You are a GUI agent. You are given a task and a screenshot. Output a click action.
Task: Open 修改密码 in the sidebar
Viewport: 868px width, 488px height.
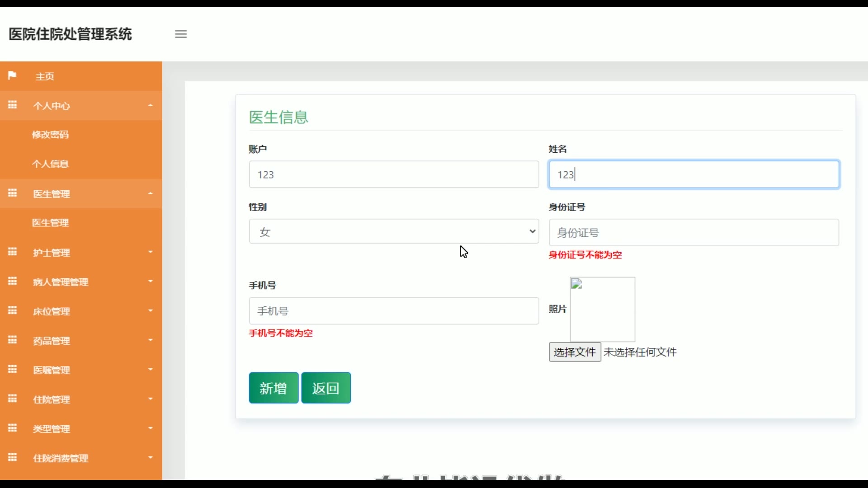(50, 135)
